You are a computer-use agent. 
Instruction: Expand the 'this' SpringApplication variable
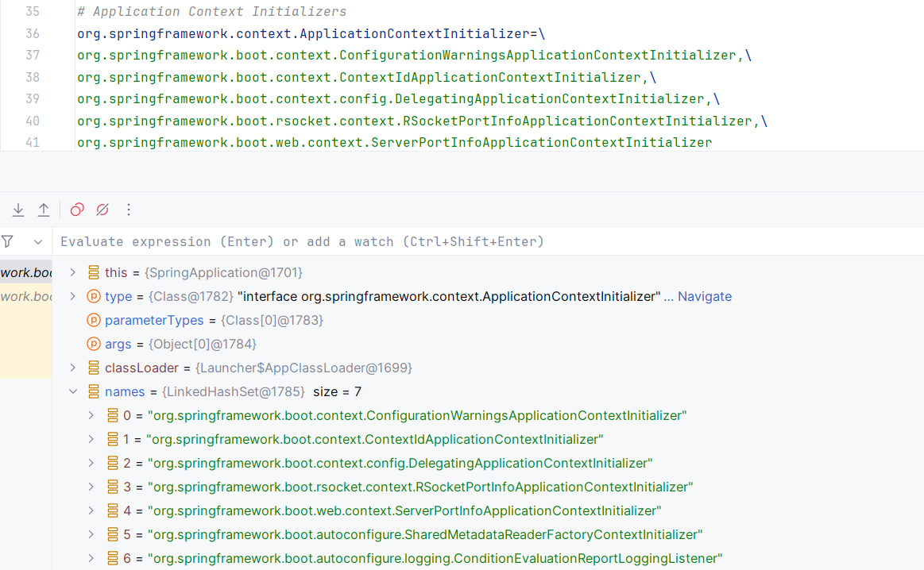click(x=72, y=272)
